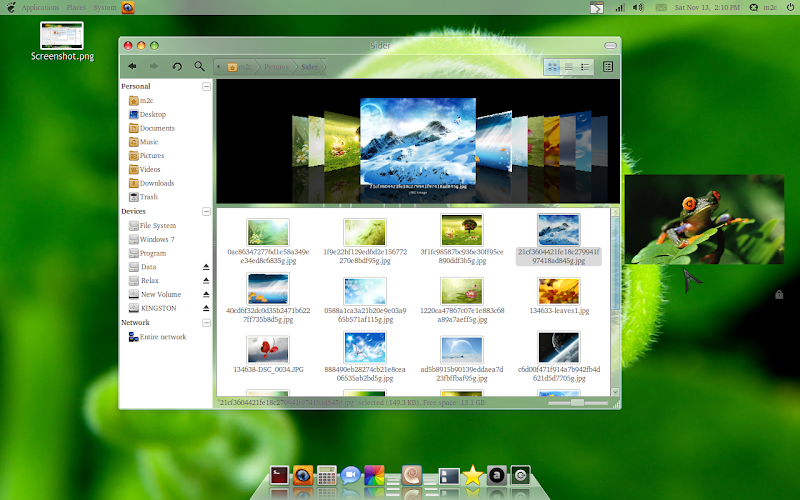Eject the New Volume drive
Screen dimensions: 800x500
[x=206, y=294]
